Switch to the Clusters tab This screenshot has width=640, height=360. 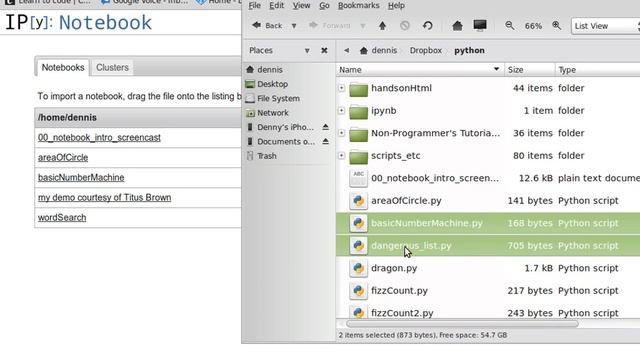click(112, 67)
